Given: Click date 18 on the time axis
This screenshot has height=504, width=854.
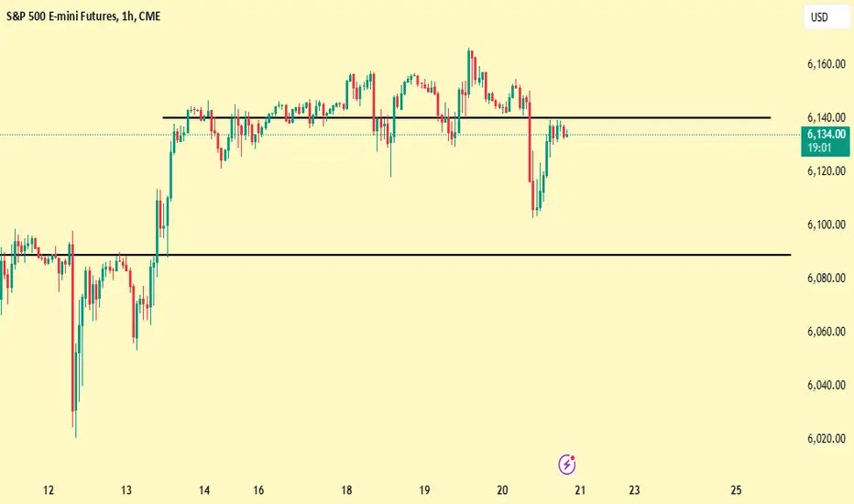Looking at the screenshot, I should 346,490.
